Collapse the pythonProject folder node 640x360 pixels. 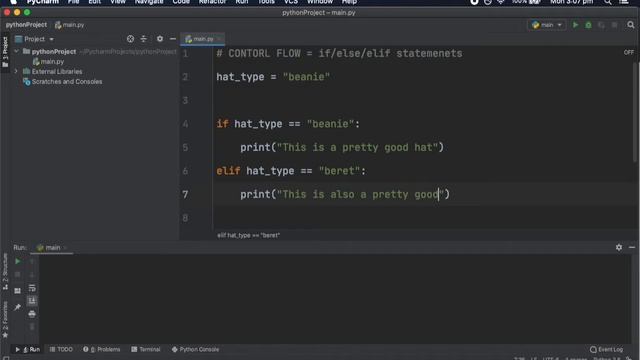point(16,51)
